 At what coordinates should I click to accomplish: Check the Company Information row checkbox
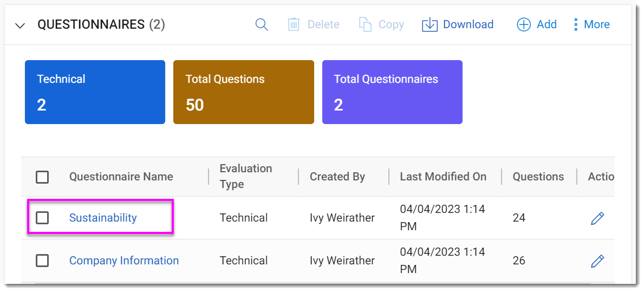[42, 261]
